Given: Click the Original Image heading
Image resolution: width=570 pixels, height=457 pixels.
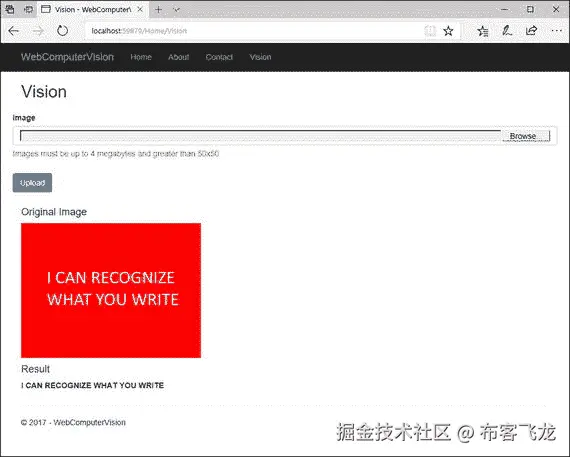Looking at the screenshot, I should point(54,212).
